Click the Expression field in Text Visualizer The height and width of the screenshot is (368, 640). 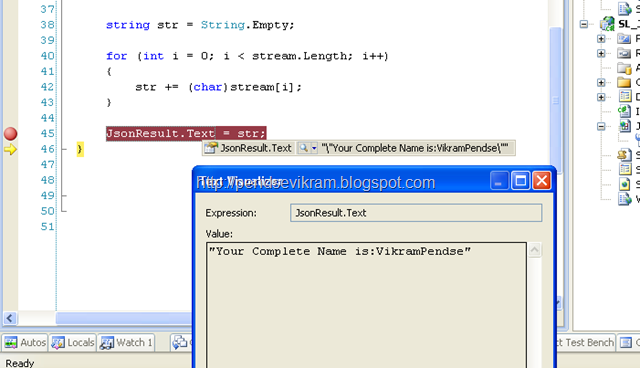point(416,213)
